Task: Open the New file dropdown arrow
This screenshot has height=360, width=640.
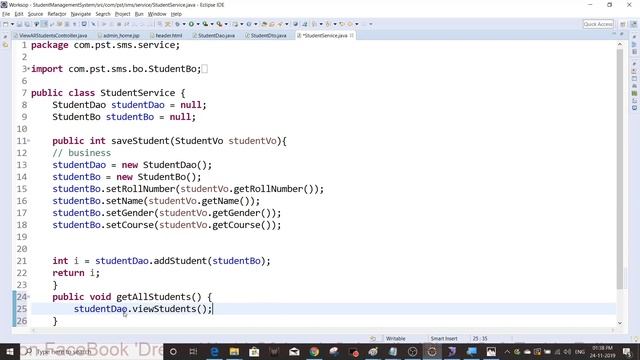Action: pyautogui.click(x=12, y=24)
